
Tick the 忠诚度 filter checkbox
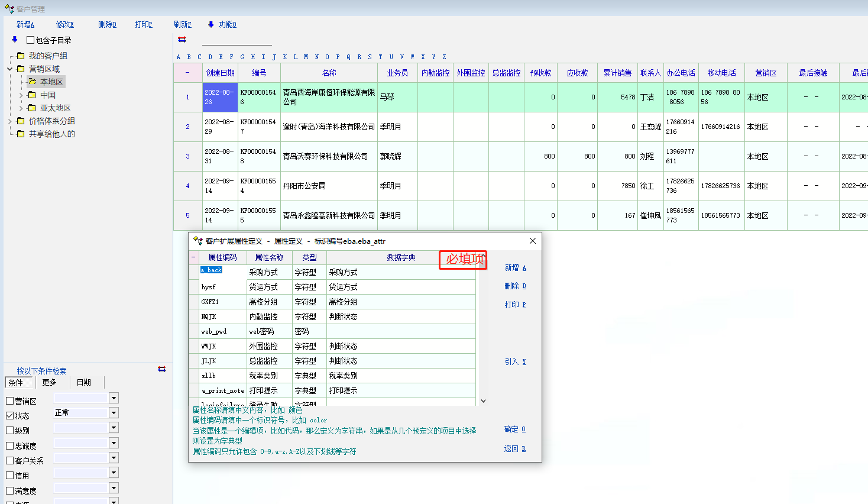9,446
